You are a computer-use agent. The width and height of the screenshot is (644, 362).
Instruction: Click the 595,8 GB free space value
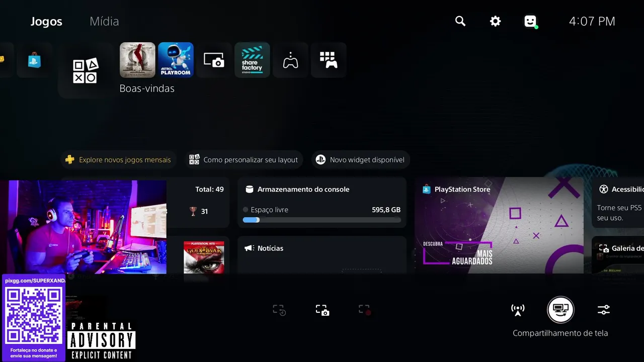386,210
